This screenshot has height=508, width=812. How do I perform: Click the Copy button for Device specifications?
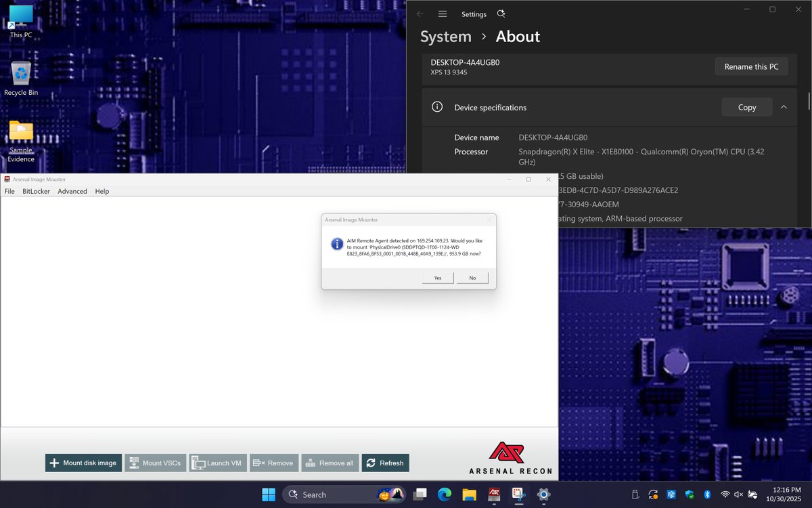tap(747, 107)
